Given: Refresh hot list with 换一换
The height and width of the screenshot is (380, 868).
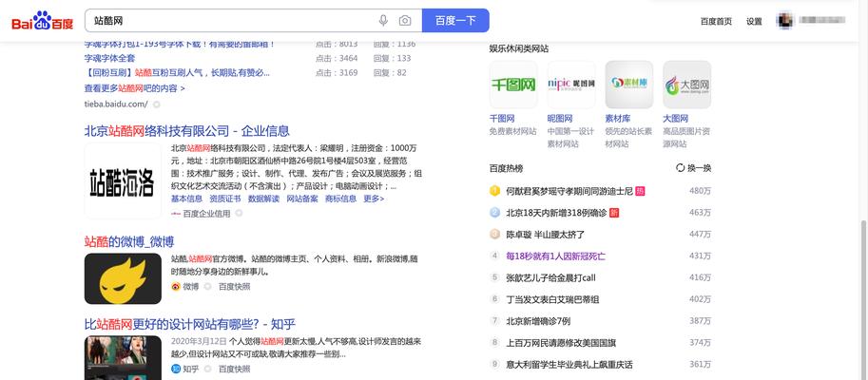Looking at the screenshot, I should tap(694, 168).
